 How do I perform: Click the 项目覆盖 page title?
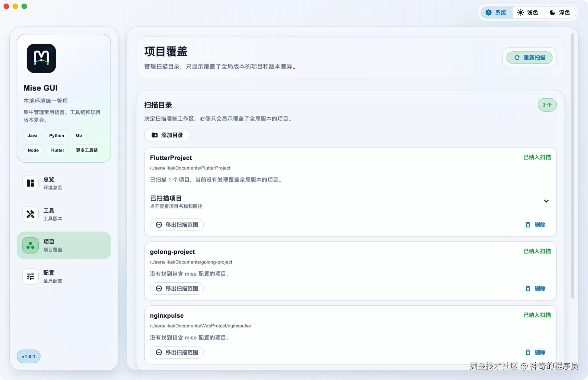click(x=166, y=52)
